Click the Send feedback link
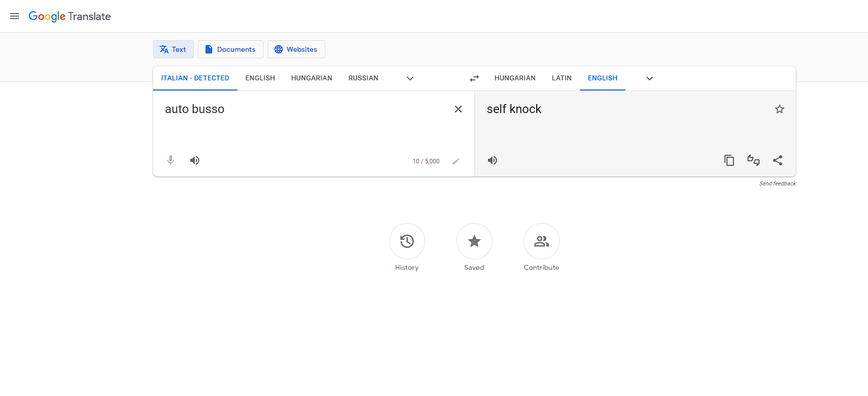The image size is (868, 396). (777, 183)
